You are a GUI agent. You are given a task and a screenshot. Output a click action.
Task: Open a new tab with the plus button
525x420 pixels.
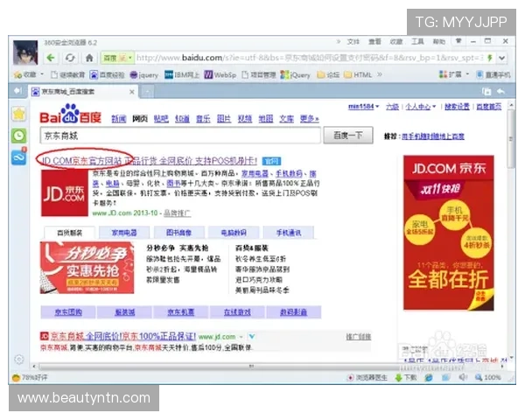147,91
